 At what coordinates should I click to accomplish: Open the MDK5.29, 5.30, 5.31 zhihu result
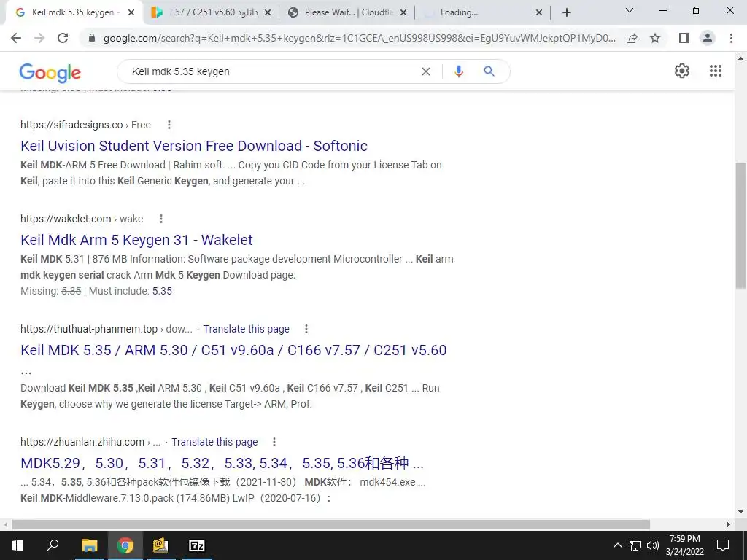(222, 463)
